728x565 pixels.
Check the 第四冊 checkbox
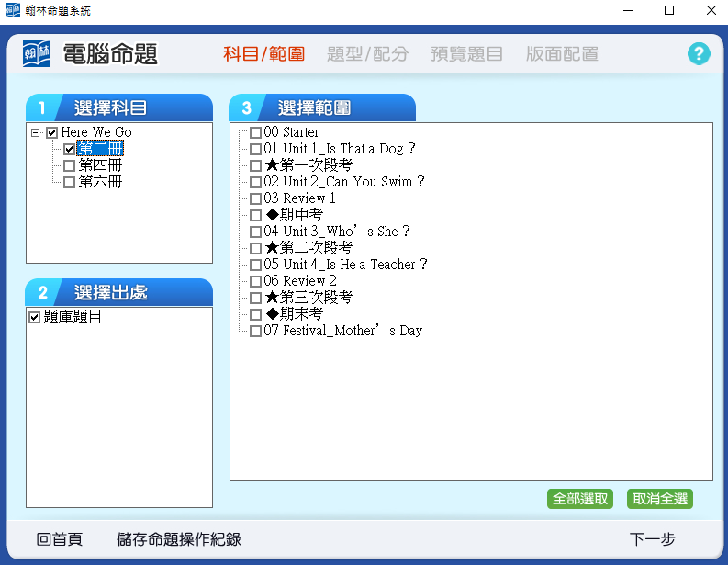69,165
